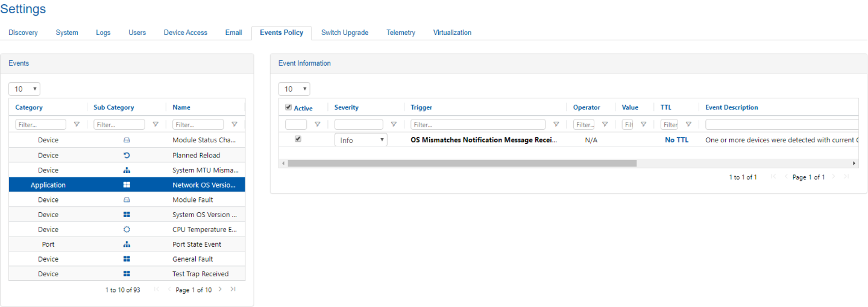Switch to the Switch Upgrade tab

[344, 33]
